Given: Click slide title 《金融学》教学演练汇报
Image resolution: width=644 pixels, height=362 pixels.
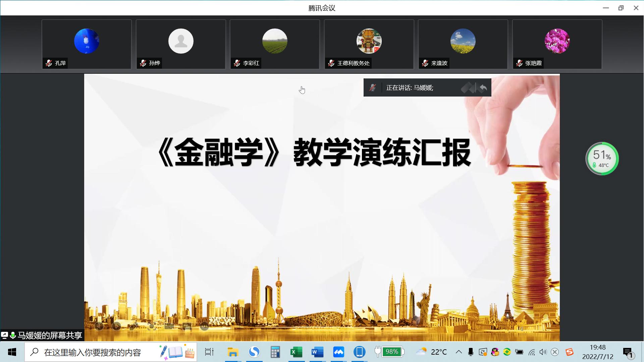Looking at the screenshot, I should click(314, 153).
